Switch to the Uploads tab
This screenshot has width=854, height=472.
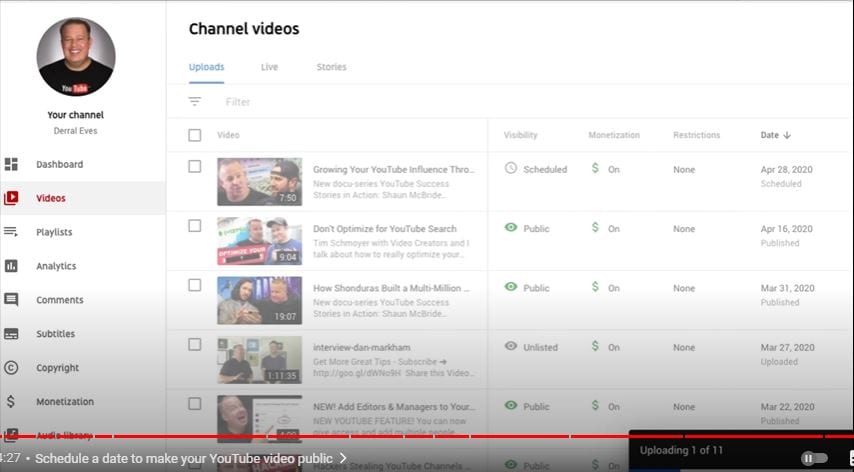coord(206,67)
